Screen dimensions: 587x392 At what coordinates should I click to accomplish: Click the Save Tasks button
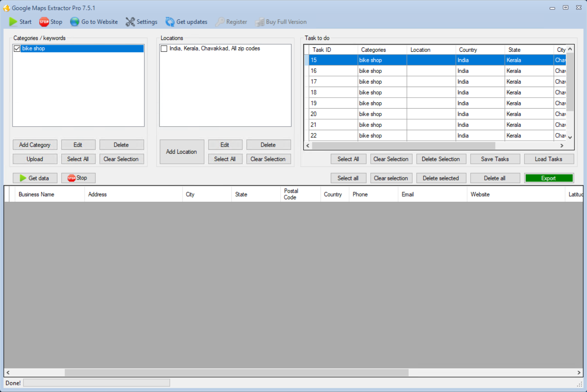pyautogui.click(x=495, y=159)
